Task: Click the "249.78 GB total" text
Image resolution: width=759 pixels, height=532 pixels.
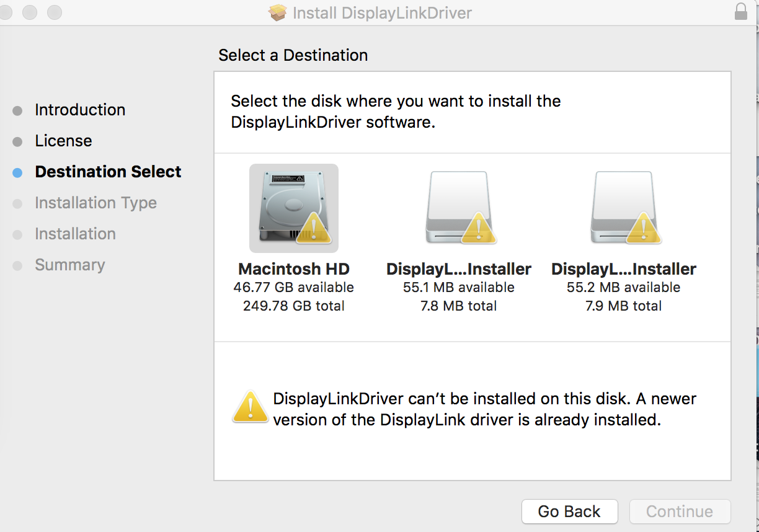Action: tap(294, 306)
